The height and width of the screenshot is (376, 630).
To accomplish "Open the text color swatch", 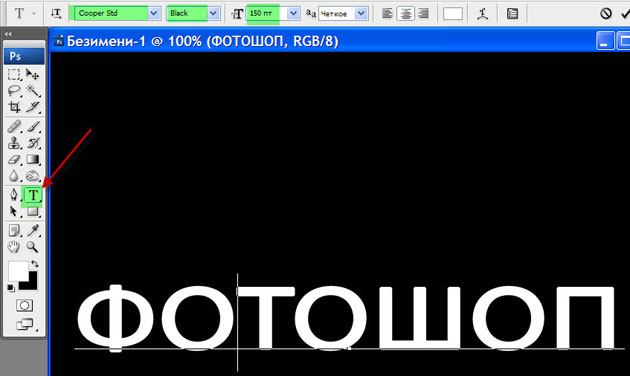I will [453, 14].
